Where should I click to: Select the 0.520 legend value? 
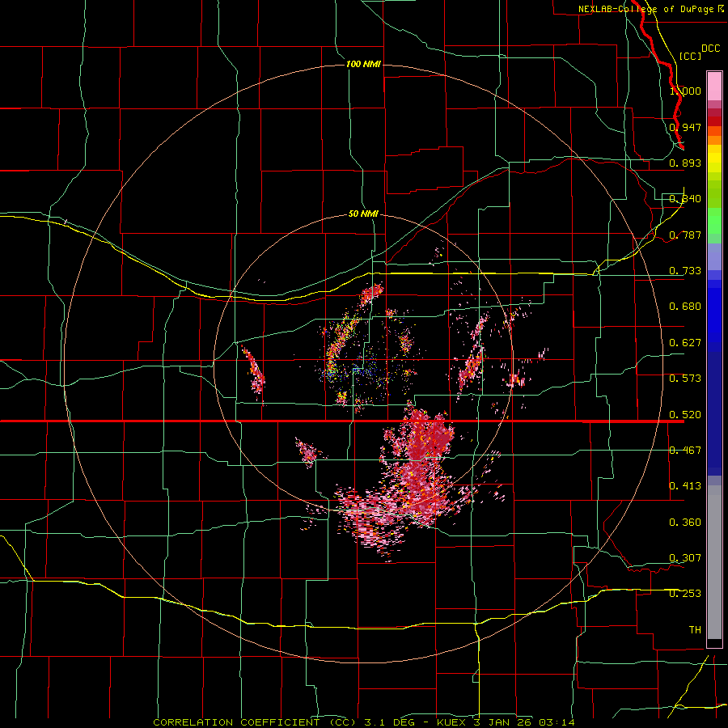pos(685,415)
